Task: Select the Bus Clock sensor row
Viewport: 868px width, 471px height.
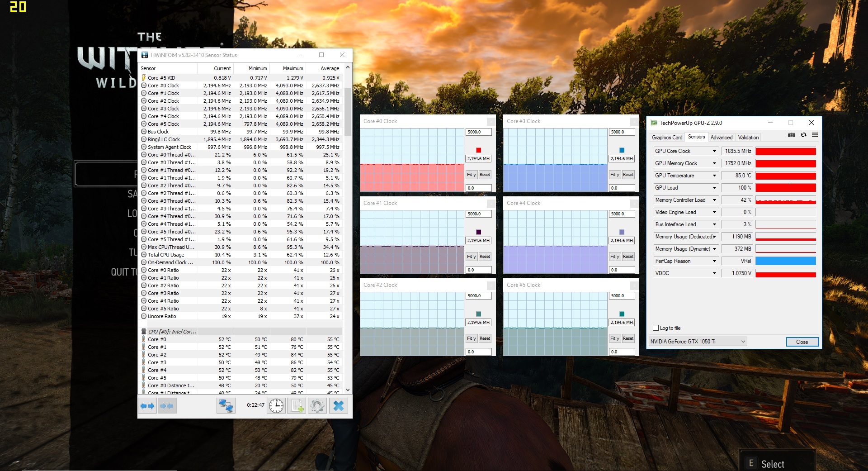Action: 241,132
